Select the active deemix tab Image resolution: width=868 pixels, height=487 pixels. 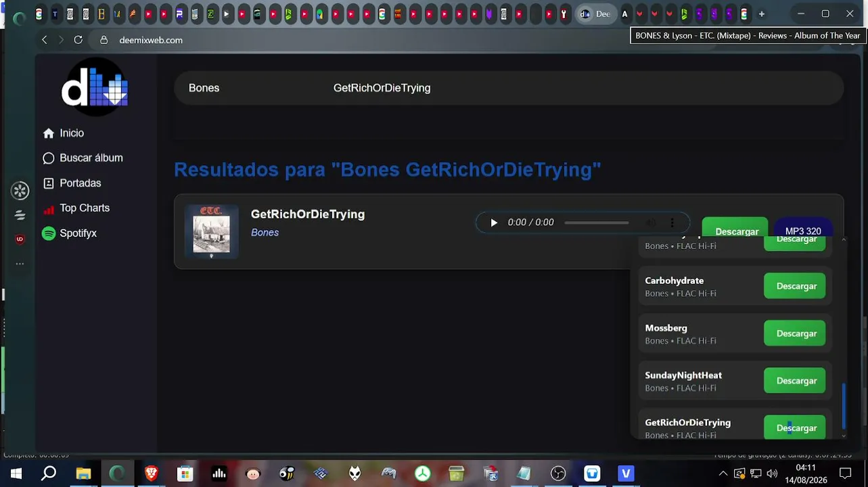pyautogui.click(x=595, y=14)
